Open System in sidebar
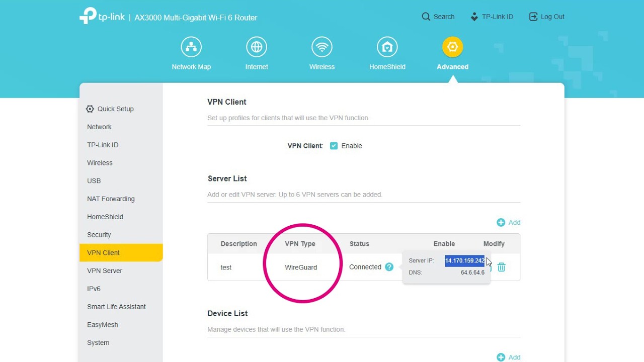 [98, 343]
